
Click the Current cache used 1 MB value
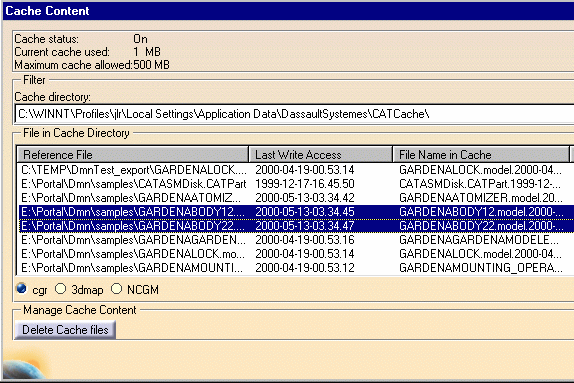tap(147, 52)
